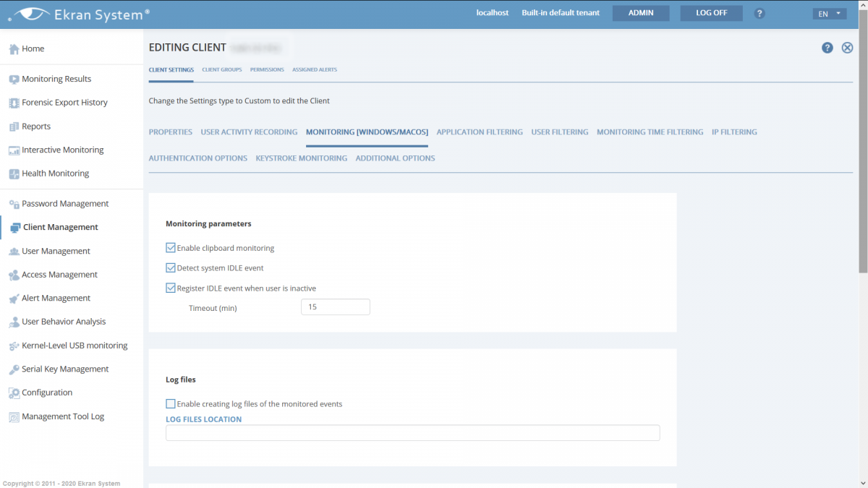Click the ADMIN button in header
The height and width of the screenshot is (488, 868).
pyautogui.click(x=640, y=13)
